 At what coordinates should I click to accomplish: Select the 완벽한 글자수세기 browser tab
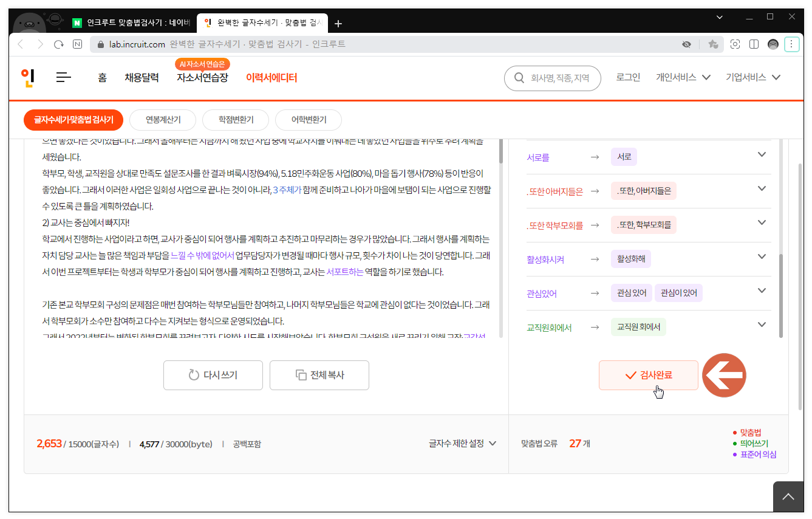(263, 23)
